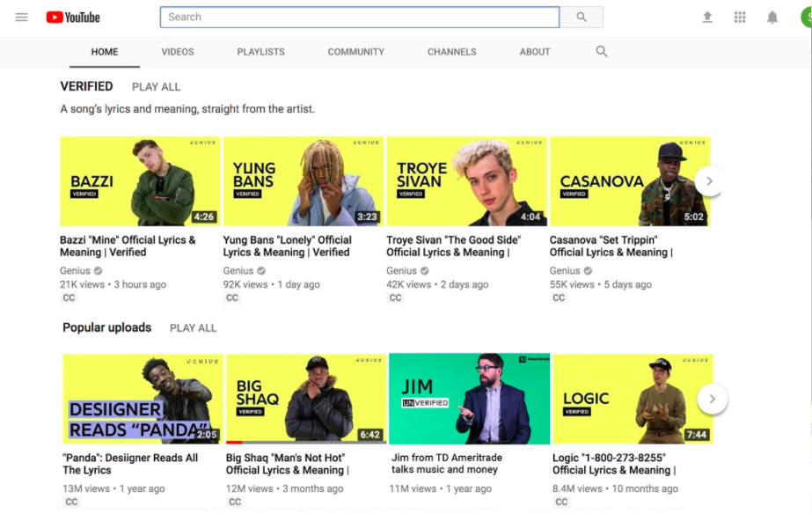Open title Logic "1-800-273-8255" Official Lyrics
The width and height of the screenshot is (812, 514).
coord(615,464)
